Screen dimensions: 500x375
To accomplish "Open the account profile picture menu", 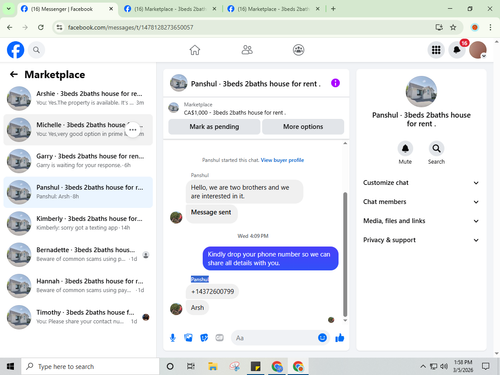I will tap(478, 50).
